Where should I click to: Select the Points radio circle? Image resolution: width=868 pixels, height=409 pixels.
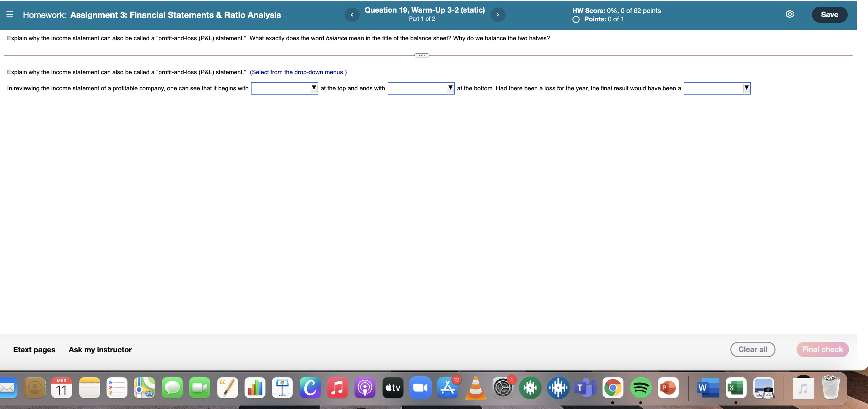(x=576, y=19)
